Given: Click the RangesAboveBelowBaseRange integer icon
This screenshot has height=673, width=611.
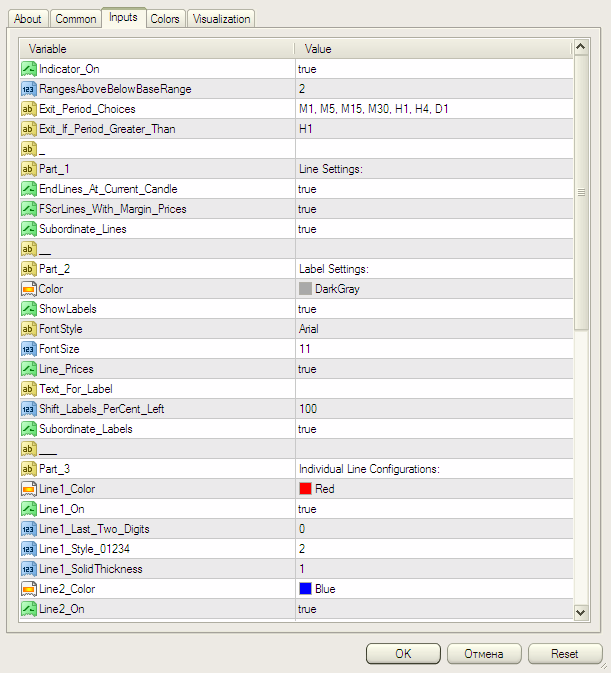Looking at the screenshot, I should (x=29, y=89).
